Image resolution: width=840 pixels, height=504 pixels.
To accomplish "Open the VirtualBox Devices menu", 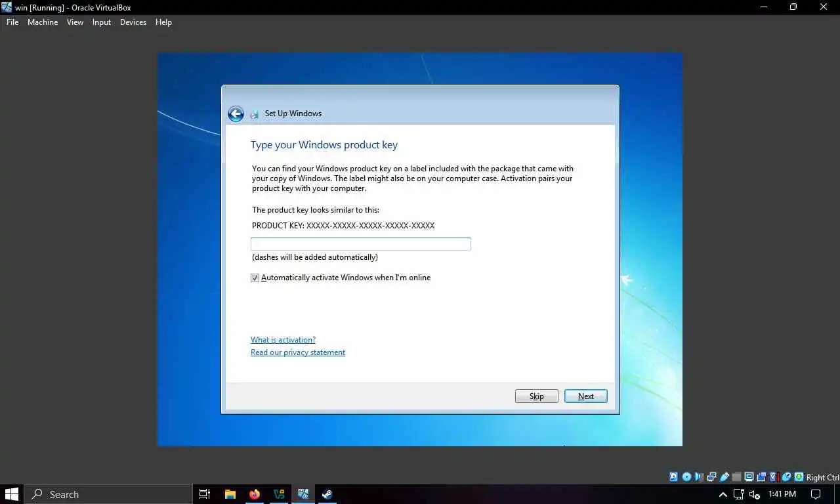I will pyautogui.click(x=133, y=22).
